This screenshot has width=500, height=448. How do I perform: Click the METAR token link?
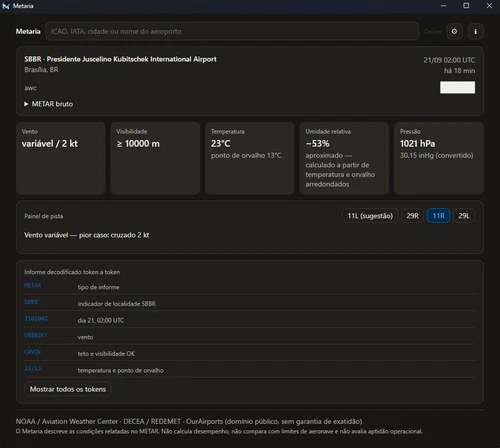click(33, 285)
